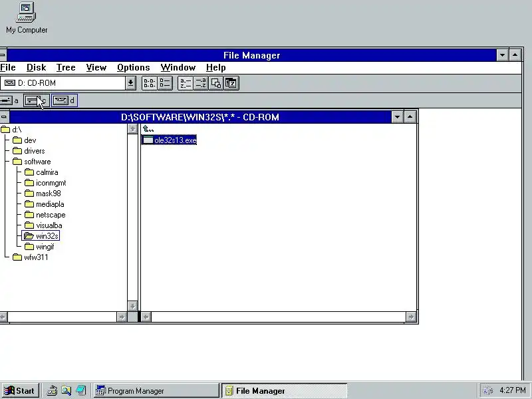Maximize the D:\SOFTWARE\WIN32S child window
The image size is (532, 399).
pyautogui.click(x=410, y=117)
